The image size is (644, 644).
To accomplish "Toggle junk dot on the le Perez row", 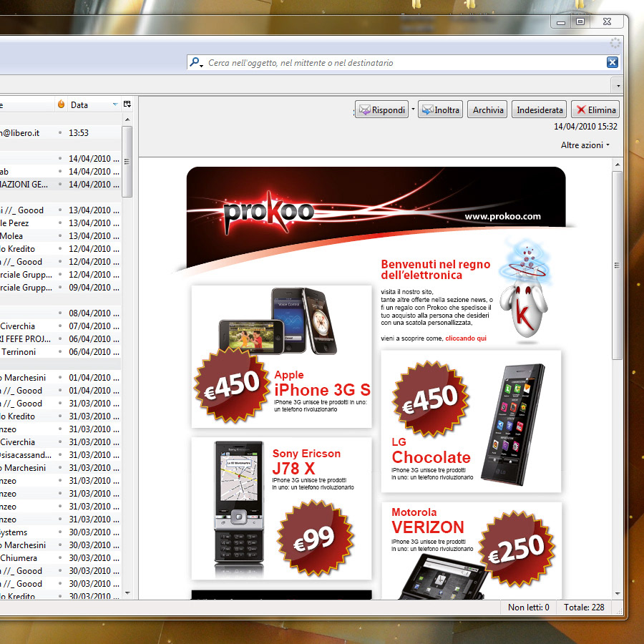I will [x=60, y=223].
